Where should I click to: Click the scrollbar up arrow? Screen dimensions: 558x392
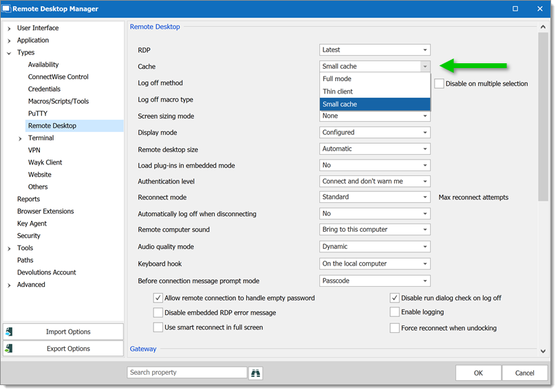pos(543,27)
